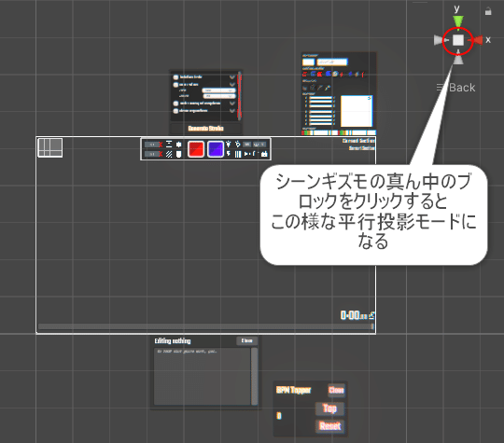Click the diagonal stripes icon in the toolbar
This screenshot has width=504, height=443.
point(169,154)
